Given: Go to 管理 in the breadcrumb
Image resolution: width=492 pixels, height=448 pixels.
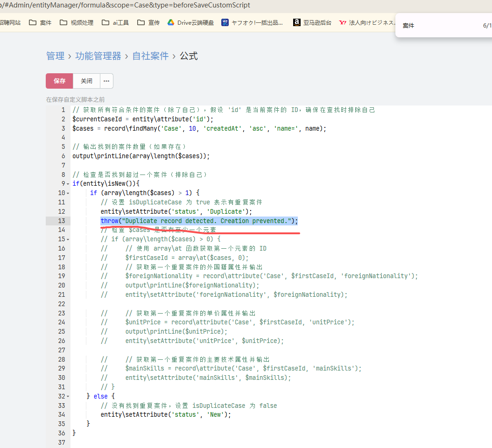Looking at the screenshot, I should (x=55, y=56).
